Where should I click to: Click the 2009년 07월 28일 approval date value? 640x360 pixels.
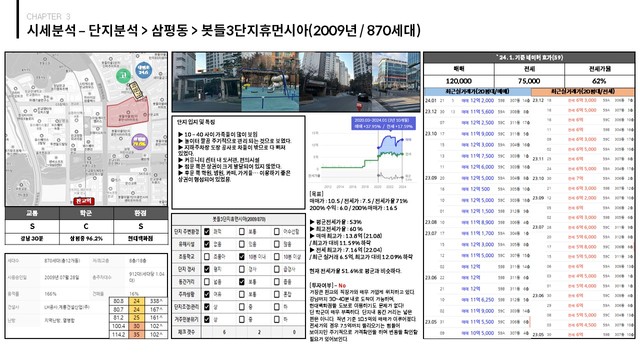[62, 277]
